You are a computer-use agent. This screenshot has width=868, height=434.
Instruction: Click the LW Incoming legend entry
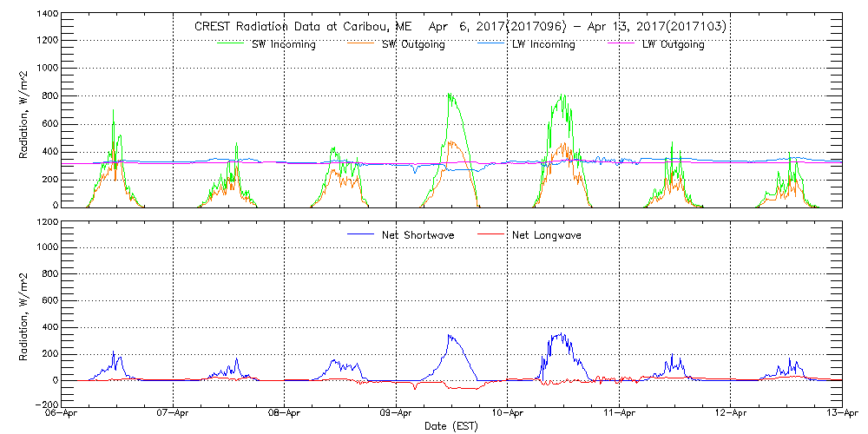coord(542,44)
